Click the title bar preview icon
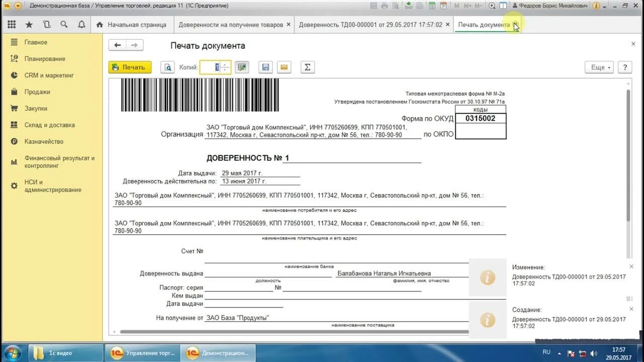Viewport: 644px width, 362px height. [395, 6]
